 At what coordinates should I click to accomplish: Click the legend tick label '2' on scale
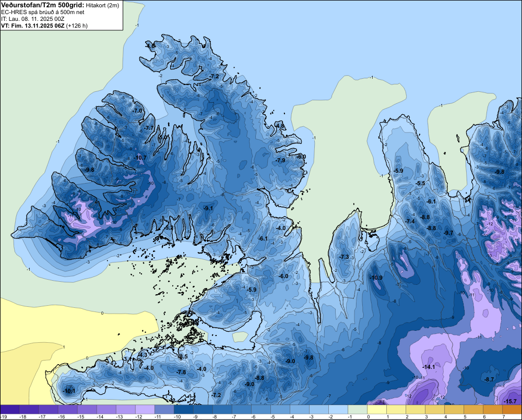(407, 417)
